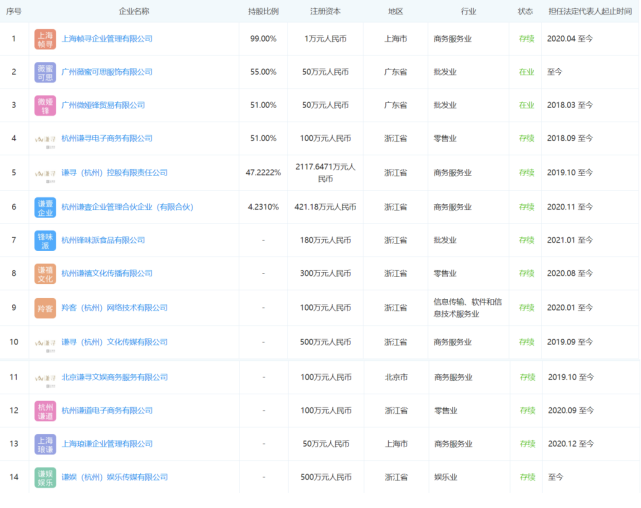Click the 序号 column header
The height and width of the screenshot is (508, 641).
point(13,11)
